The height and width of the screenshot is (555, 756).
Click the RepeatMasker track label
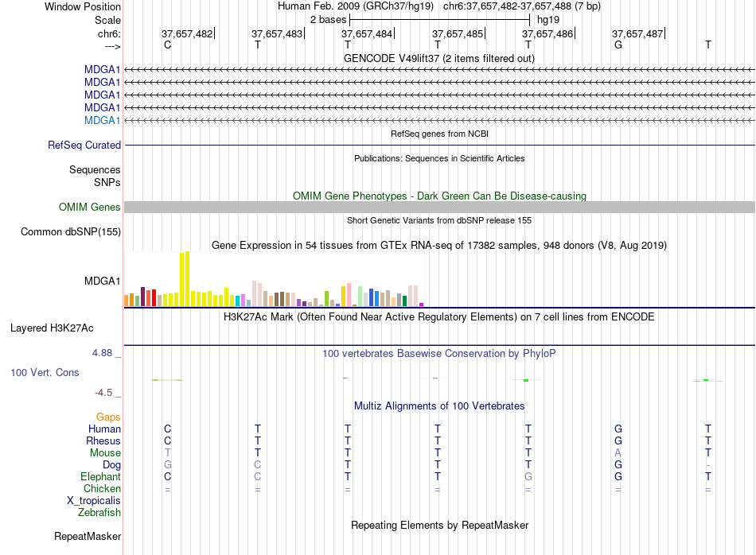tap(88, 536)
